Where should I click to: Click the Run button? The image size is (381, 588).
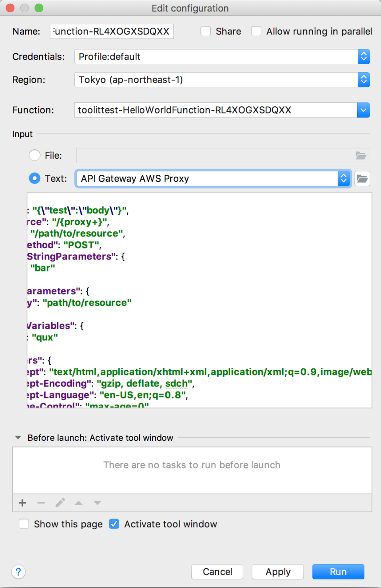338,572
